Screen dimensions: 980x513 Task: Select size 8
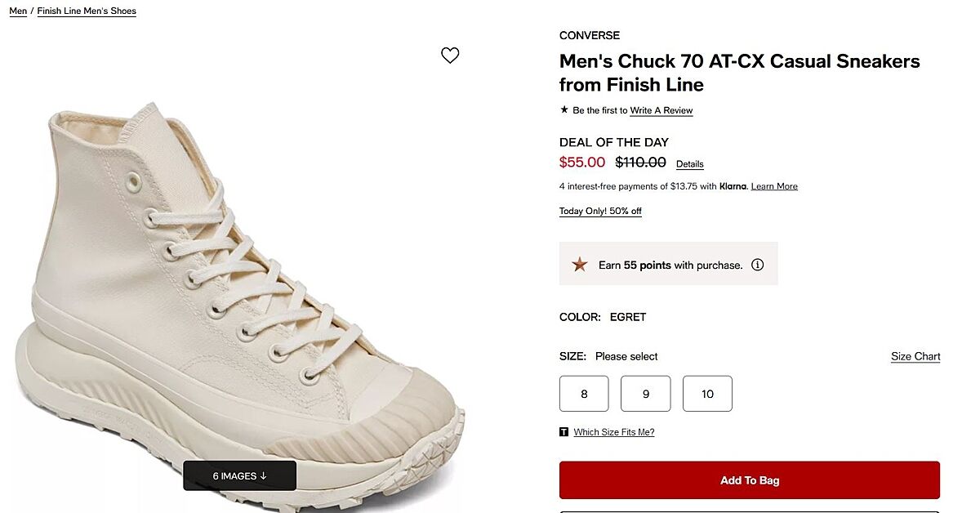pos(584,394)
